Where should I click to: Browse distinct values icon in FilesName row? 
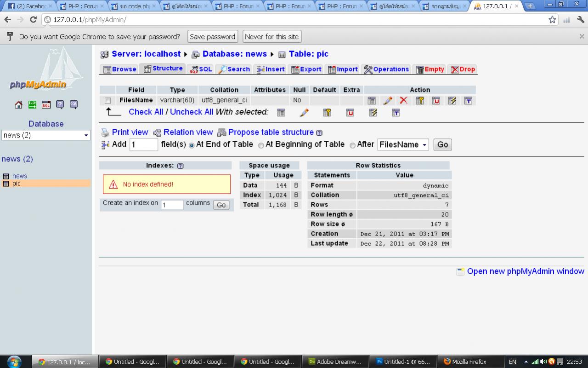tap(372, 100)
